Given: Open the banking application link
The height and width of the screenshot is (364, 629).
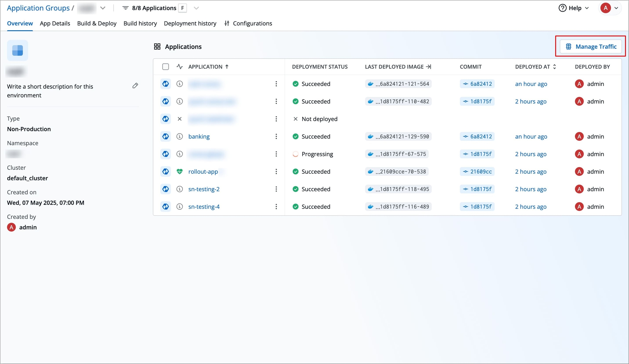Looking at the screenshot, I should (x=199, y=136).
